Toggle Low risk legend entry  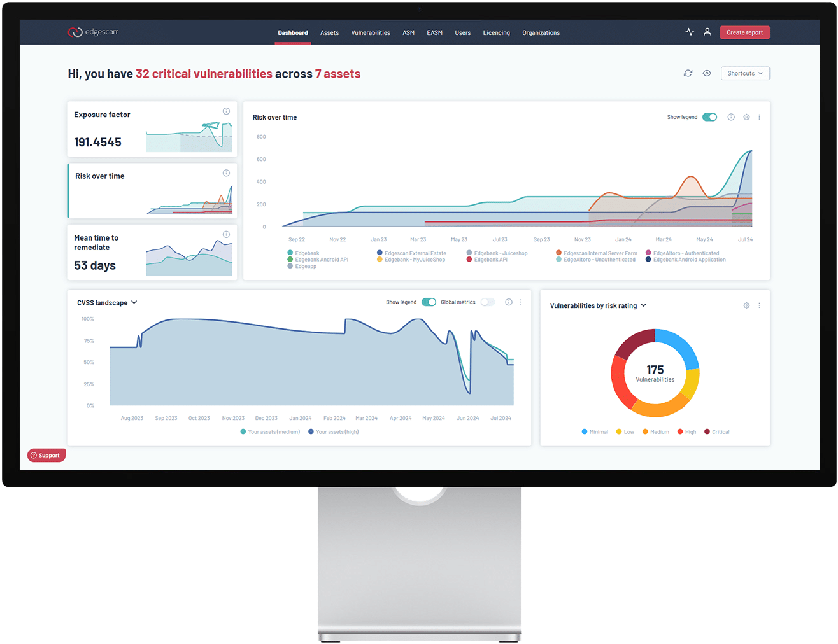coord(625,432)
